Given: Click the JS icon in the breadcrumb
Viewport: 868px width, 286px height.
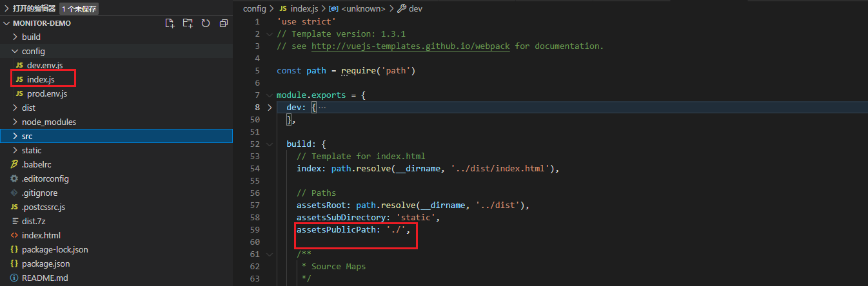Looking at the screenshot, I should pyautogui.click(x=282, y=8).
